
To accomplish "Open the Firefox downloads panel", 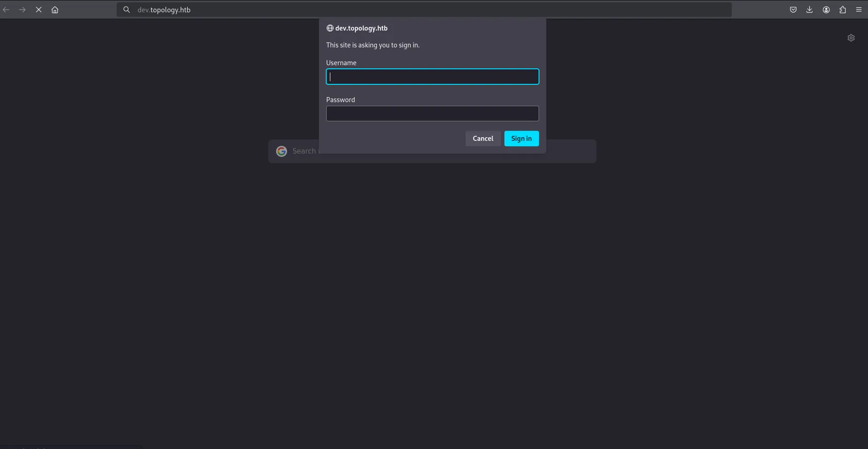I will point(809,10).
